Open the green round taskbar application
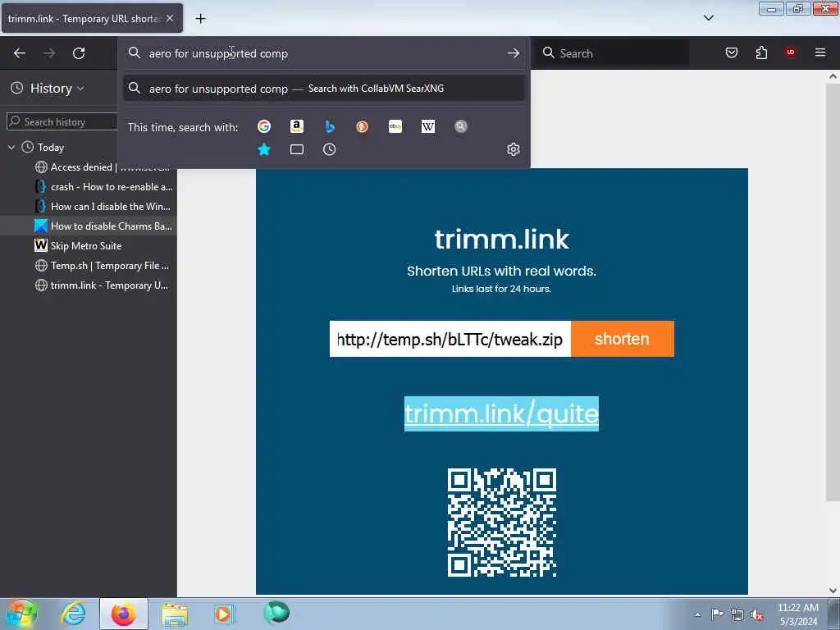 tap(276, 613)
